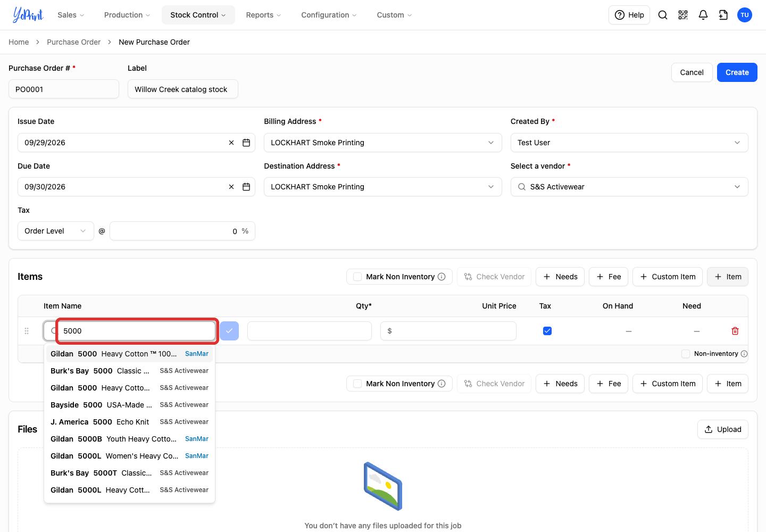The height and width of the screenshot is (532, 766).
Task: Clear the Issue Date with its X icon
Action: 231,143
